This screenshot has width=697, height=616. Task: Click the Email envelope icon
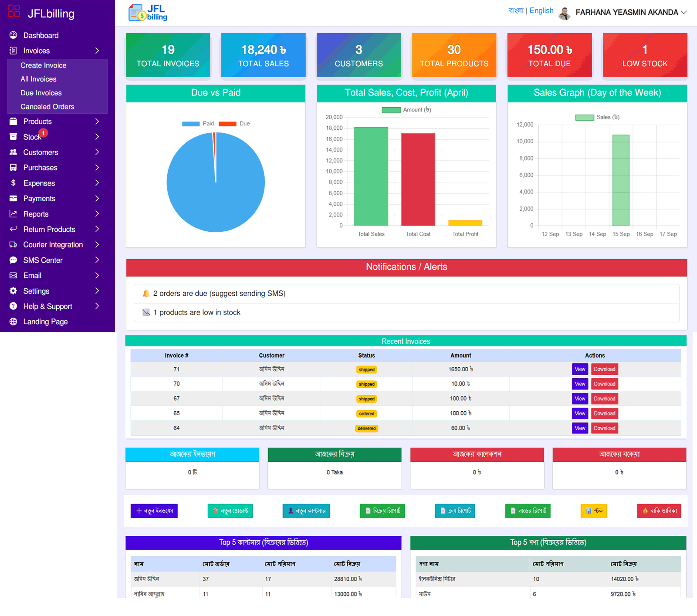[14, 275]
